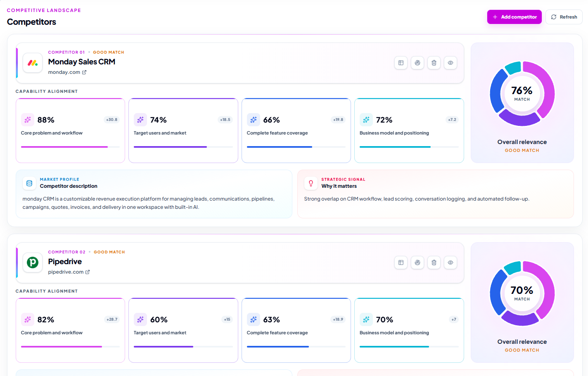The height and width of the screenshot is (376, 588).
Task: Click the sparkle icon beside 88% score
Action: coord(28,120)
